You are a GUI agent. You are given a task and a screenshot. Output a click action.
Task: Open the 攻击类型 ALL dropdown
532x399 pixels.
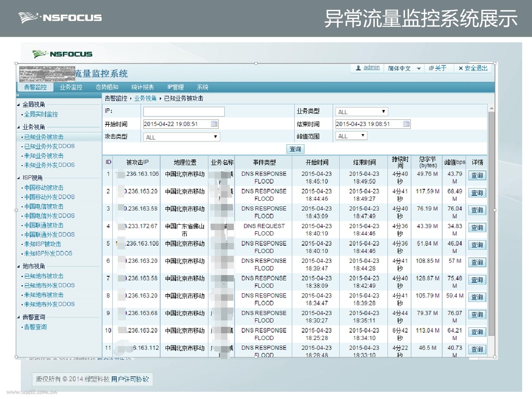pos(181,137)
